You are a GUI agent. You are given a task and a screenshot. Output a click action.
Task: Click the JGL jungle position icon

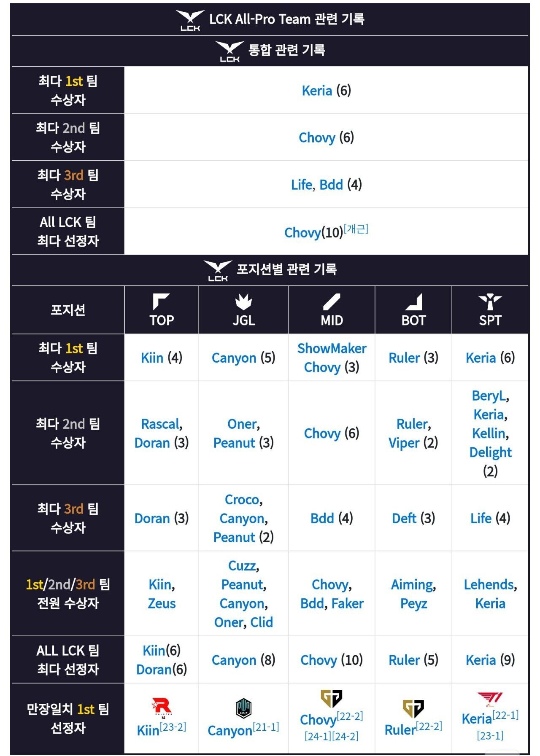243,302
